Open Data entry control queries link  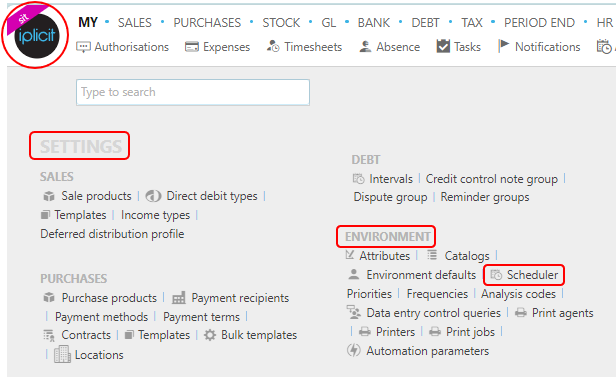coord(433,313)
